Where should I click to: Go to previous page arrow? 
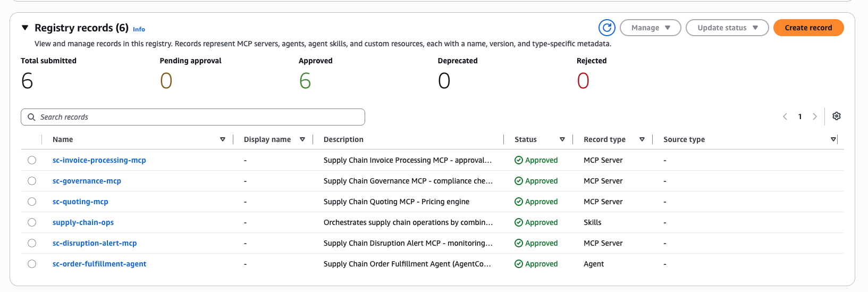pos(785,116)
